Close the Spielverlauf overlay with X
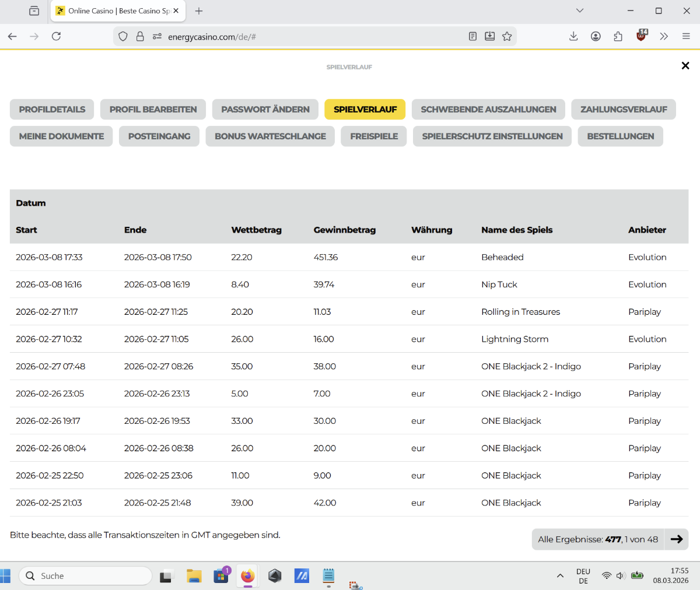Image resolution: width=700 pixels, height=590 pixels. tap(685, 66)
